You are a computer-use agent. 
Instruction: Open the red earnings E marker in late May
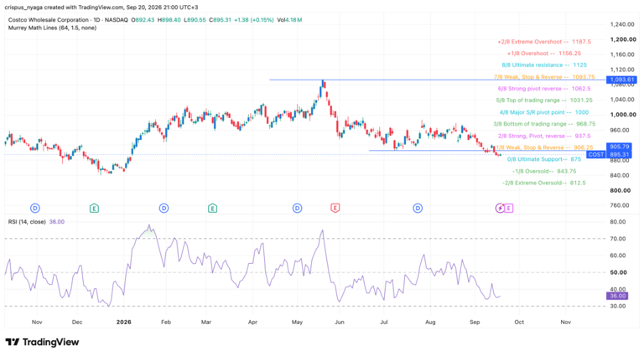click(335, 209)
